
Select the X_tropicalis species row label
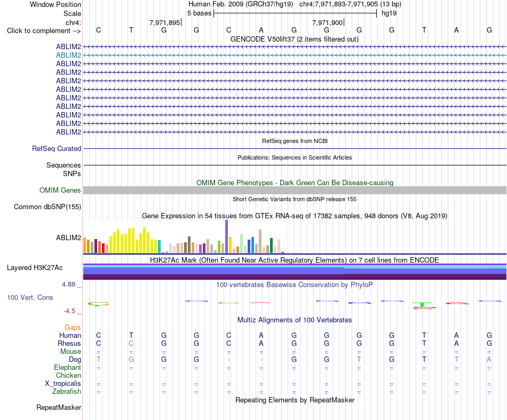(63, 384)
